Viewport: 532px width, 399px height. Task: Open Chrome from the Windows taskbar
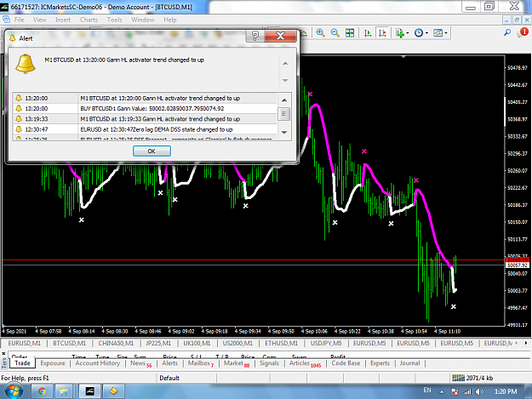tap(42, 391)
